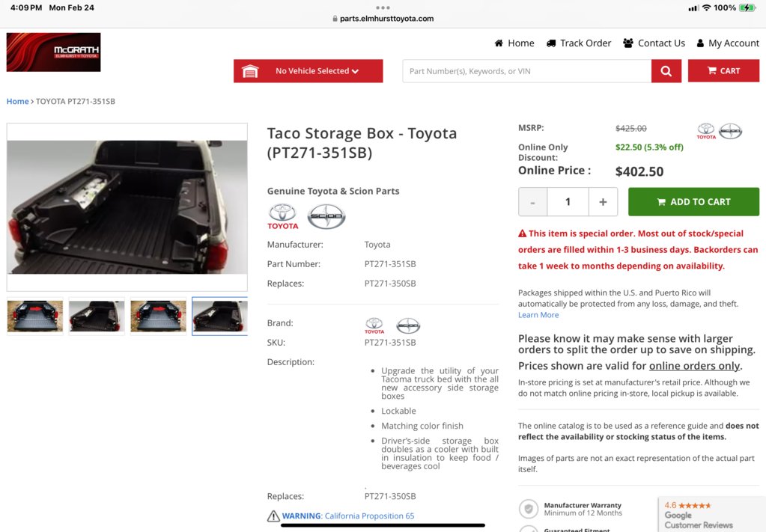This screenshot has height=532, width=766.
Task: Click the Manufacturer Warranty label
Action: click(583, 505)
